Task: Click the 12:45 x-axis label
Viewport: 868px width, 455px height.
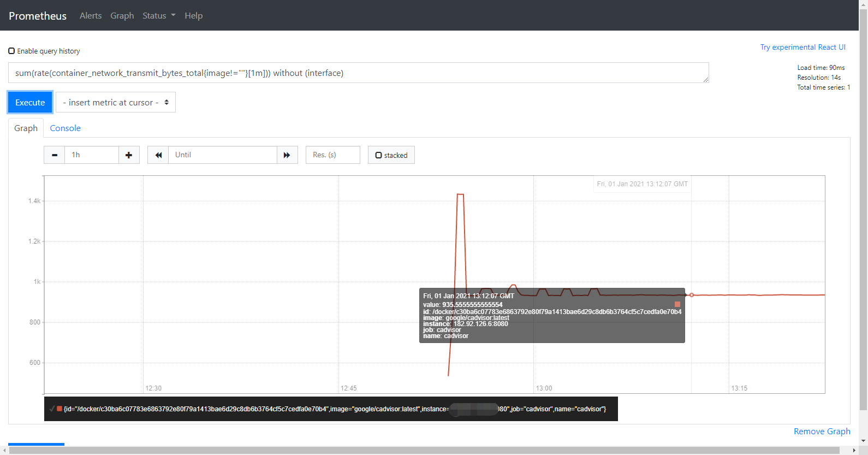Action: pyautogui.click(x=348, y=388)
